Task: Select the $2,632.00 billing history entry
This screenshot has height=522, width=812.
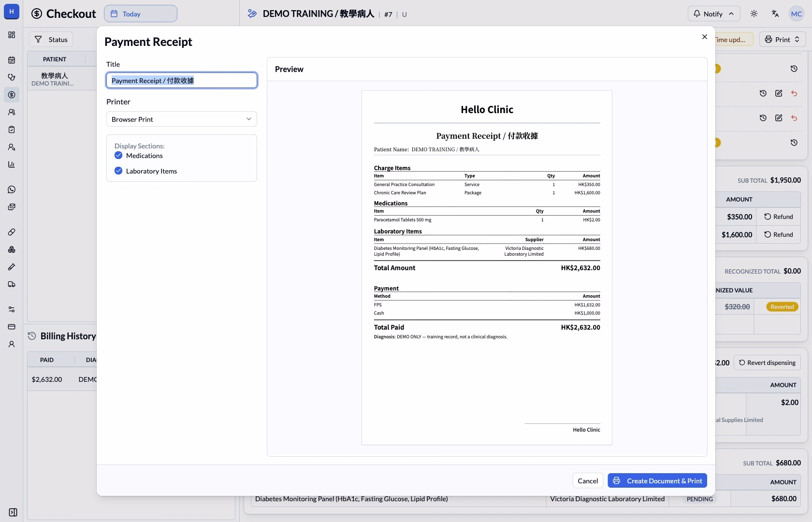Action: click(x=62, y=379)
